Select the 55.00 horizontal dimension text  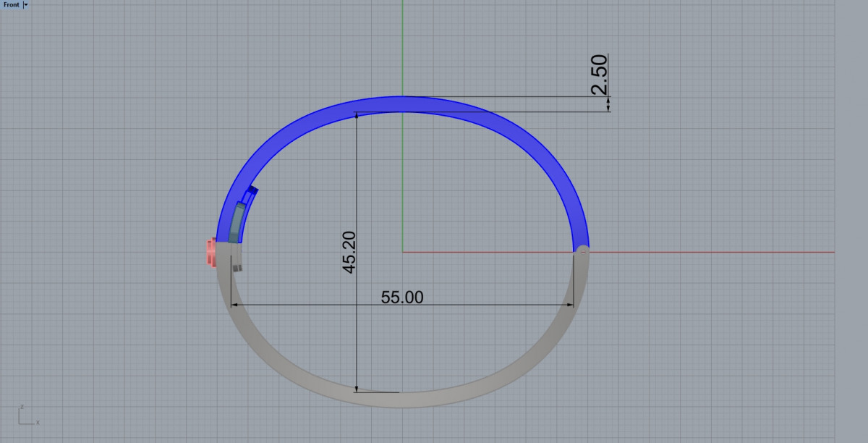(x=402, y=297)
